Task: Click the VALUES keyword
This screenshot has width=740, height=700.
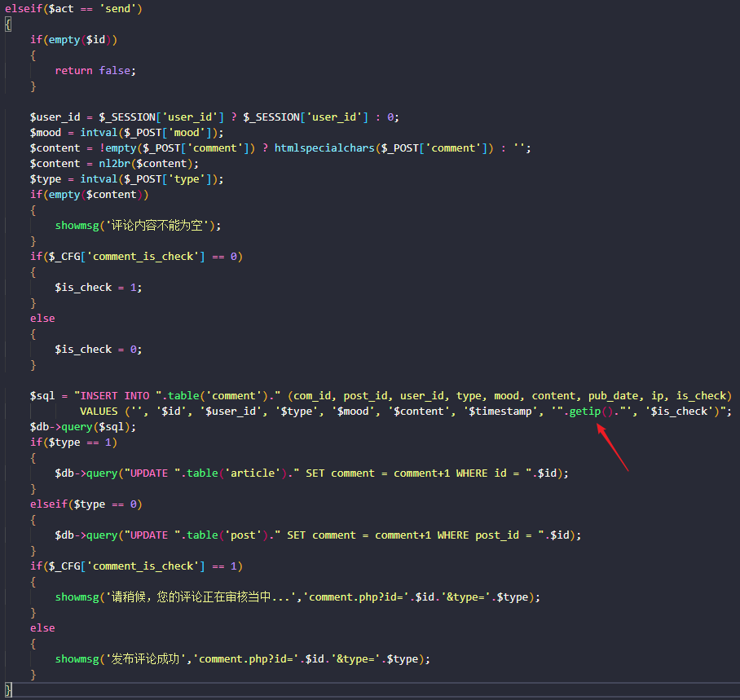Action: click(99, 412)
